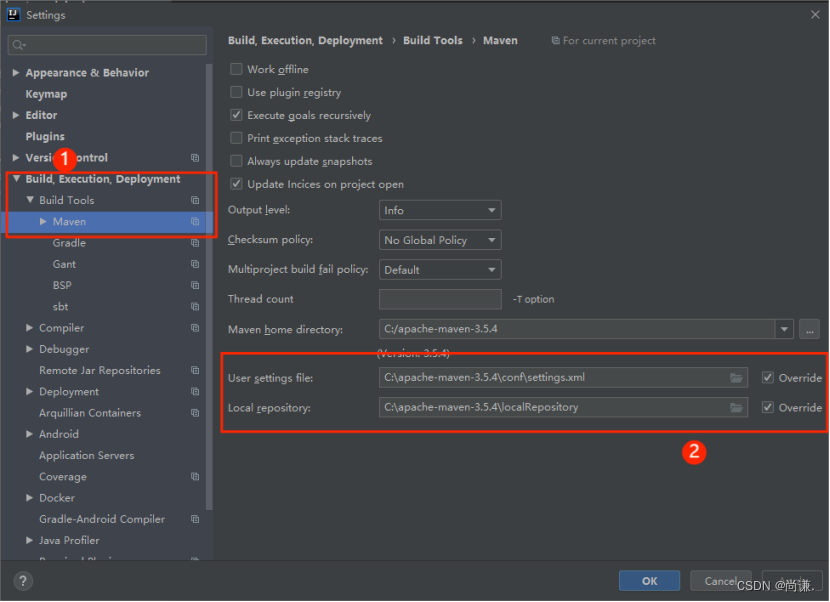Open Output level dropdown
The width and height of the screenshot is (830, 602).
click(x=440, y=210)
